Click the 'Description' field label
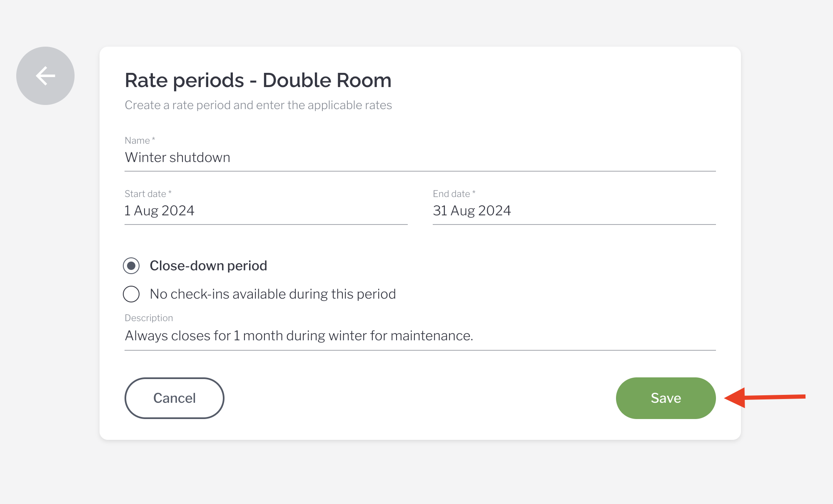Screen dimensions: 833x504 (x=149, y=318)
